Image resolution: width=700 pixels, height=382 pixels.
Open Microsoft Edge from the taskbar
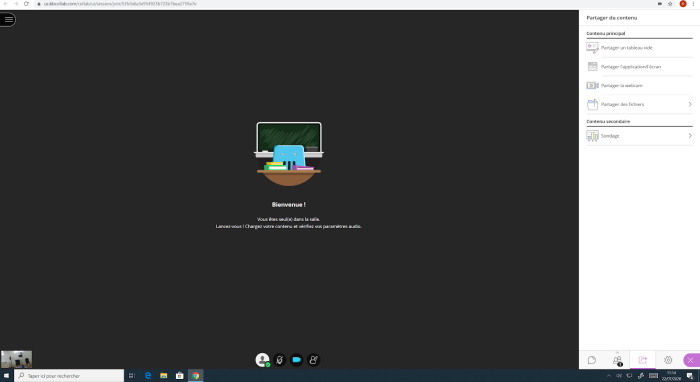tap(148, 376)
